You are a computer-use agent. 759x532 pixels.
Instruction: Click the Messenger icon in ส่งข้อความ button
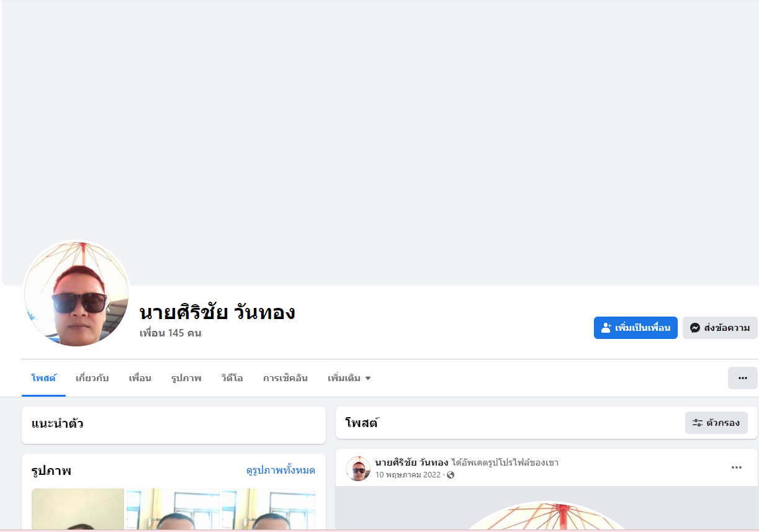(x=695, y=328)
